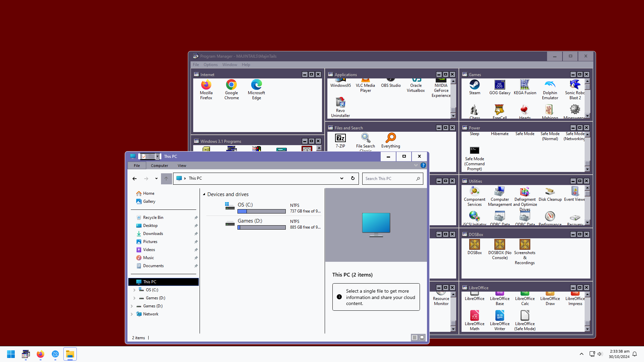Collapse the Devices and drives section
The image size is (644, 362).
204,194
